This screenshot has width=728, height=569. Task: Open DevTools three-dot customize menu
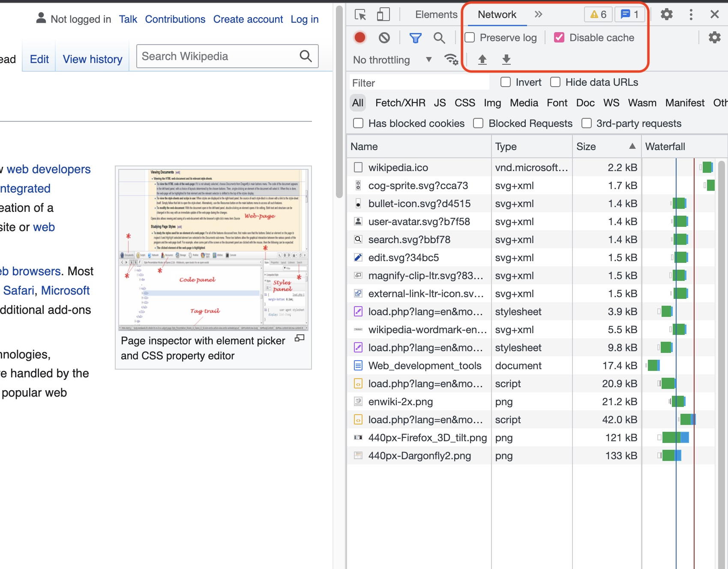pyautogui.click(x=691, y=15)
